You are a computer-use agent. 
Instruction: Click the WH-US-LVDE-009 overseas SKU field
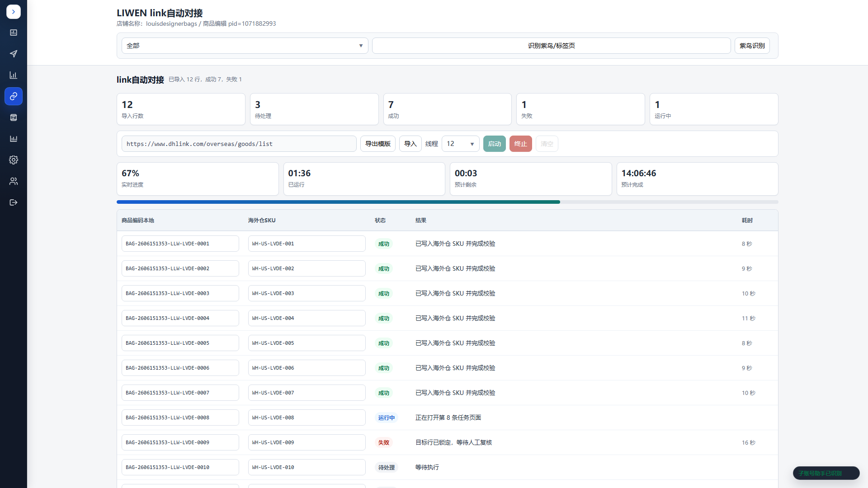pos(307,442)
